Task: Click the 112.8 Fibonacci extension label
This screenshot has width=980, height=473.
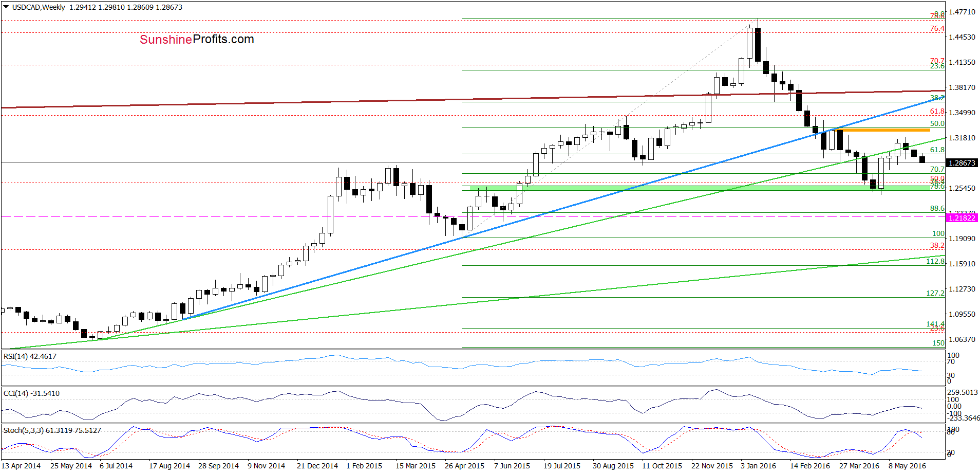Action: (935, 261)
